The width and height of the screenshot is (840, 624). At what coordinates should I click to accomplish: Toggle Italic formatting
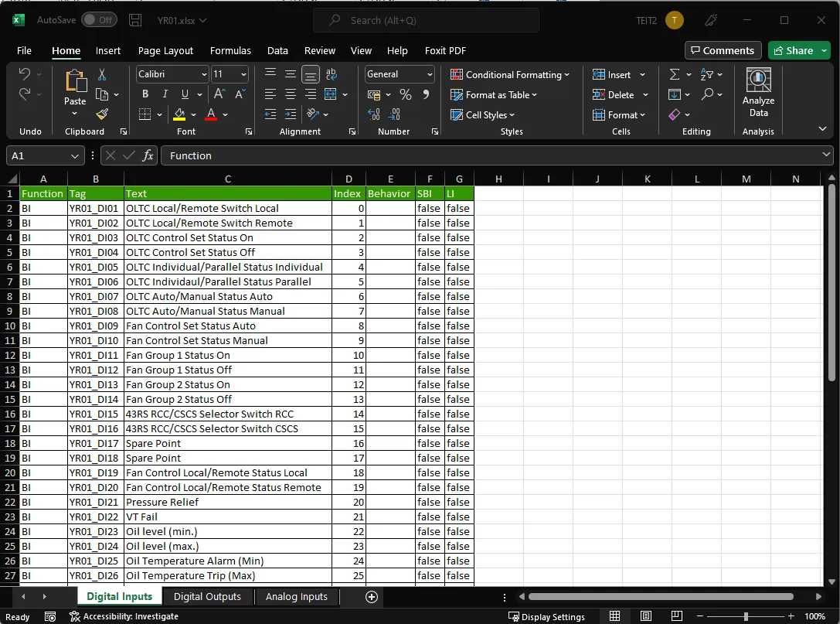165,94
